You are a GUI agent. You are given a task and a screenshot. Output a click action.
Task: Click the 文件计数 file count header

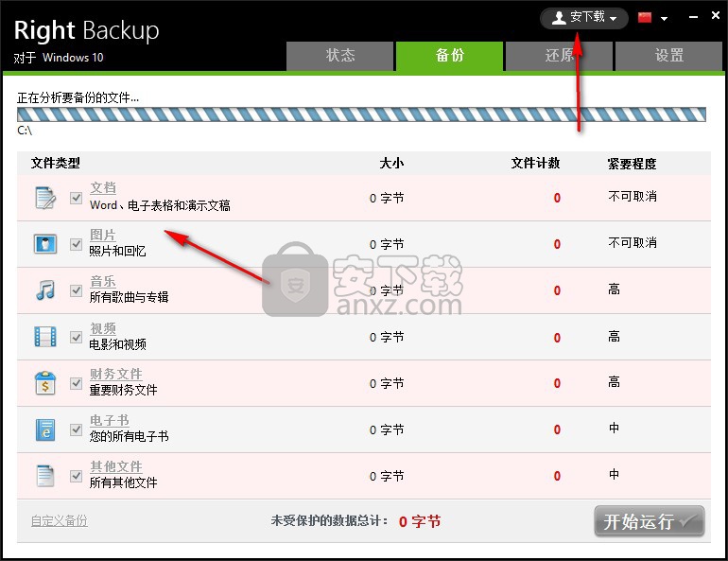[x=535, y=163]
